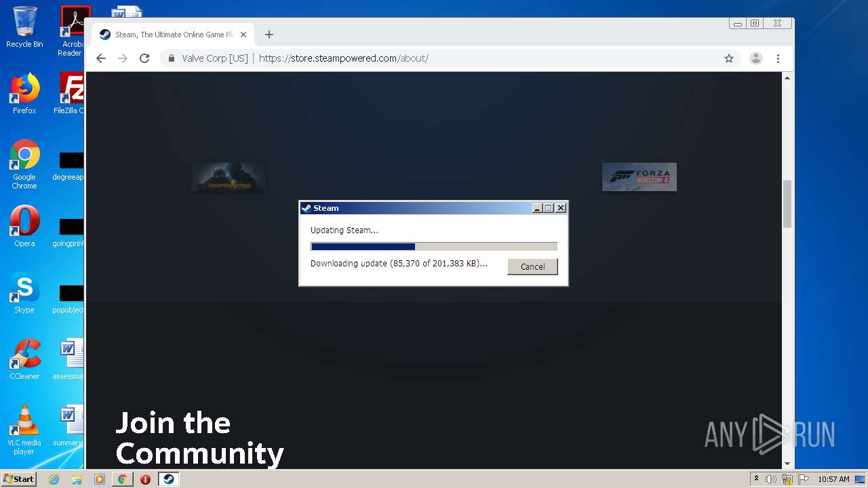Screen dimensions: 868x488
Task: Click the Forza Horizon 4 thumbnail
Action: coord(639,177)
